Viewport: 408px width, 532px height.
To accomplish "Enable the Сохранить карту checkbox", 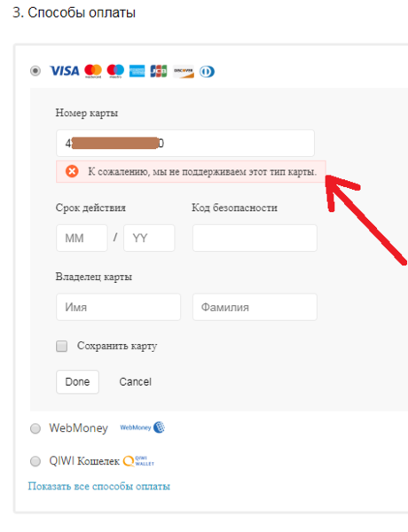I will (61, 346).
